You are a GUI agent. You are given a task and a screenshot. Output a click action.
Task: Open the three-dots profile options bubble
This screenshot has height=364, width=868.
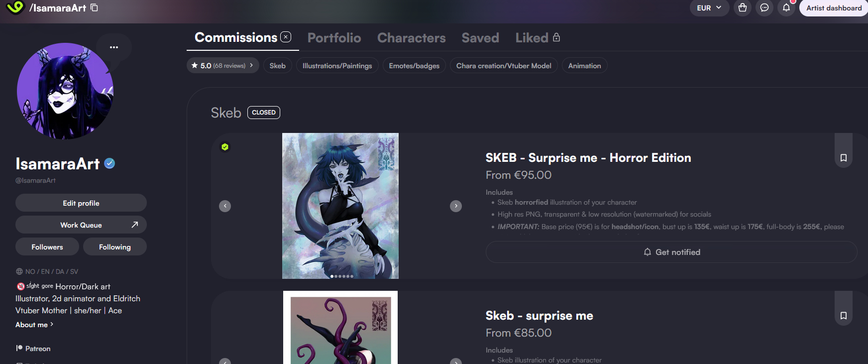[x=114, y=47]
